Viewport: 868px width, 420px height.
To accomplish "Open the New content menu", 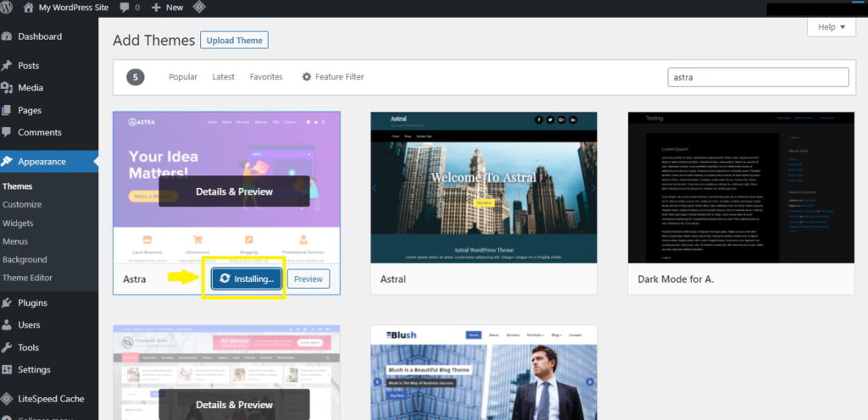I will (x=167, y=8).
